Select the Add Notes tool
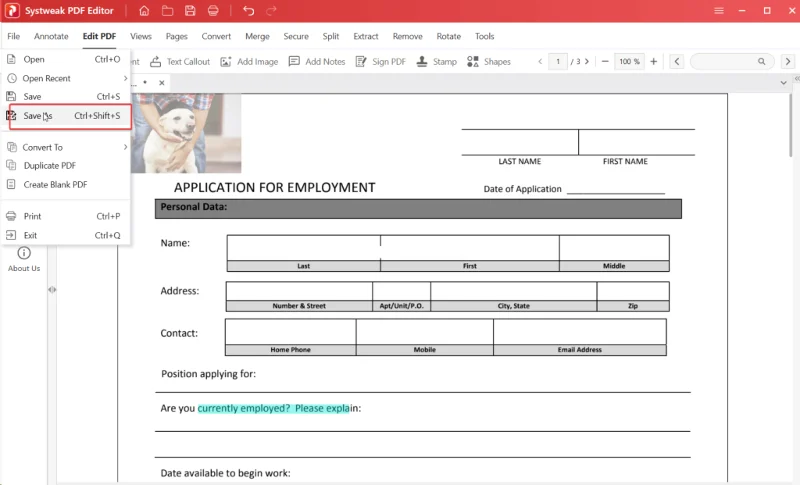This screenshot has width=800, height=485. coord(317,62)
